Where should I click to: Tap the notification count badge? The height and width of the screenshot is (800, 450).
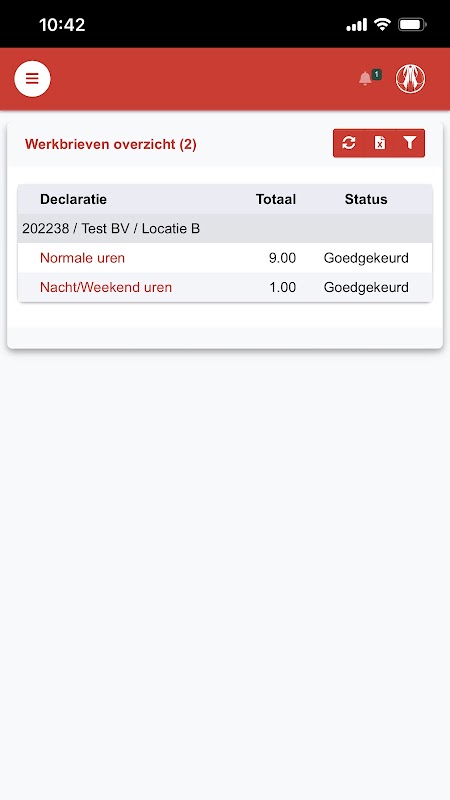coord(377,74)
